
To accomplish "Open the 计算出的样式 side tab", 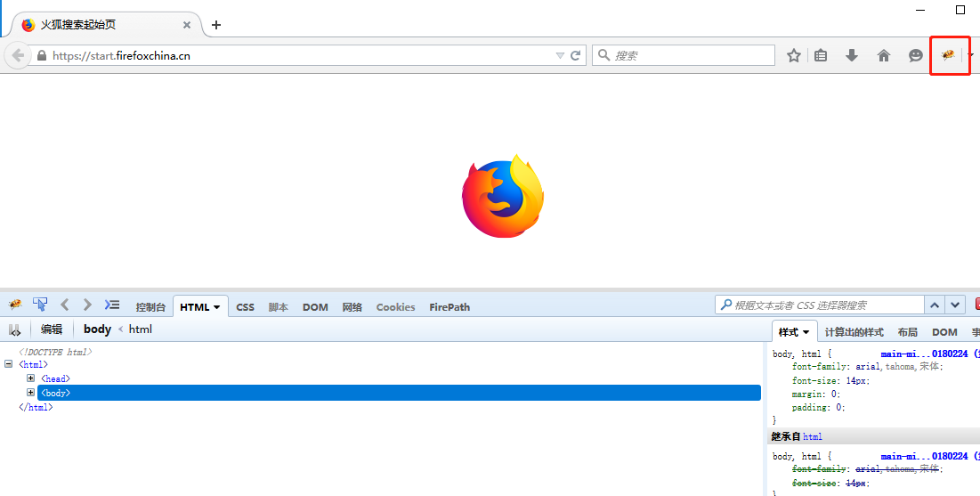I will click(x=854, y=332).
